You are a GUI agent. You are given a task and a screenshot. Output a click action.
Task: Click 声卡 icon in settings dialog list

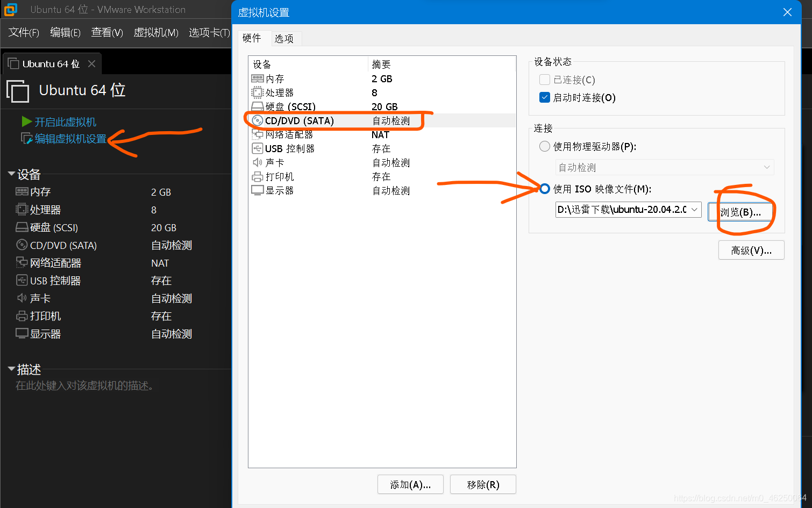click(x=258, y=162)
